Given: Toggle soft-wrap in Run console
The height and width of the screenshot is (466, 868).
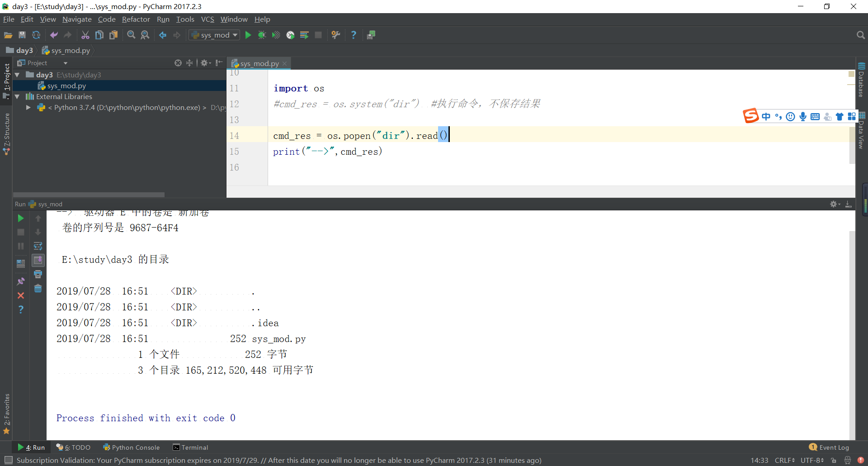Looking at the screenshot, I should pos(38,246).
